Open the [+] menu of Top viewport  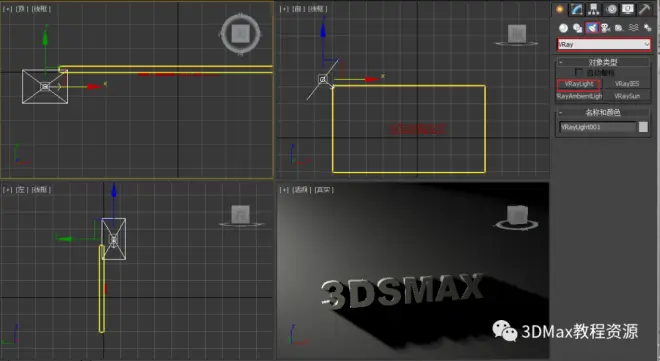click(x=7, y=8)
